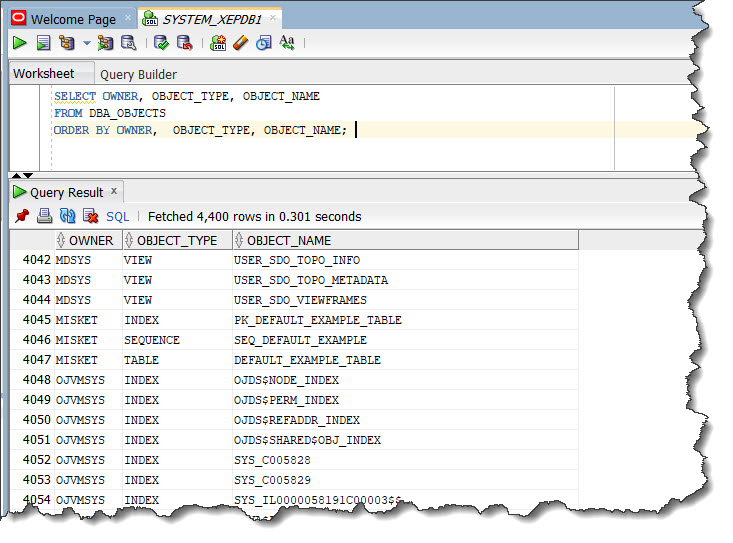The image size is (733, 543).
Task: Open SQL History icon
Action: coord(264,43)
